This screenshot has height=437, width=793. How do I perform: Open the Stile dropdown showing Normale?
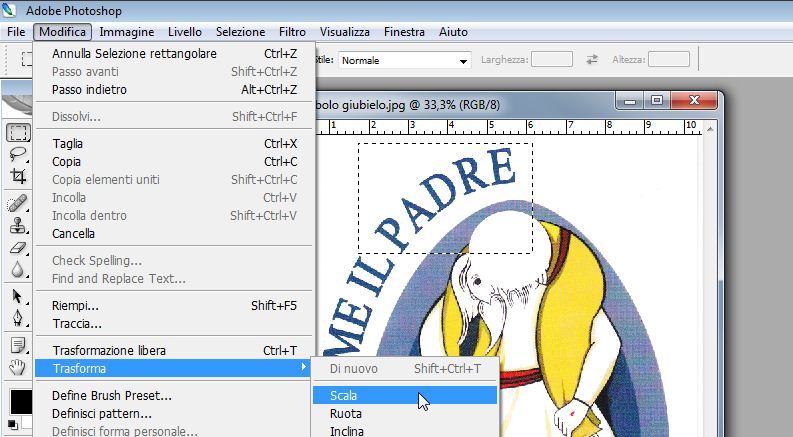405,60
